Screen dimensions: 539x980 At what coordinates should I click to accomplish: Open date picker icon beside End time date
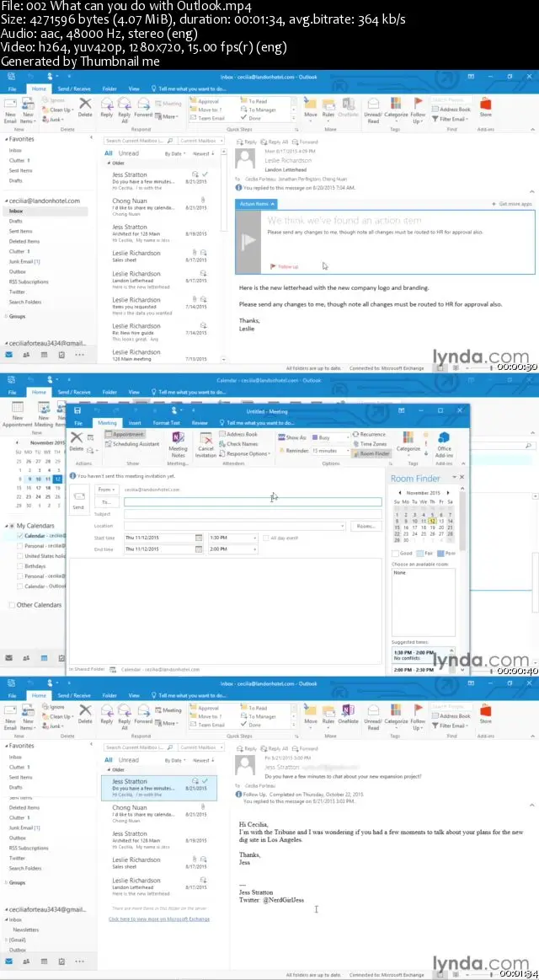[199, 549]
